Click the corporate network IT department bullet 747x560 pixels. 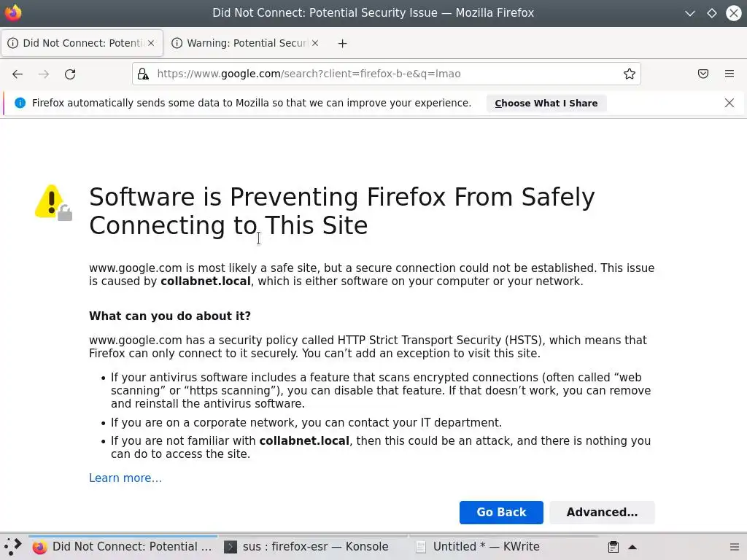pyautogui.click(x=306, y=423)
